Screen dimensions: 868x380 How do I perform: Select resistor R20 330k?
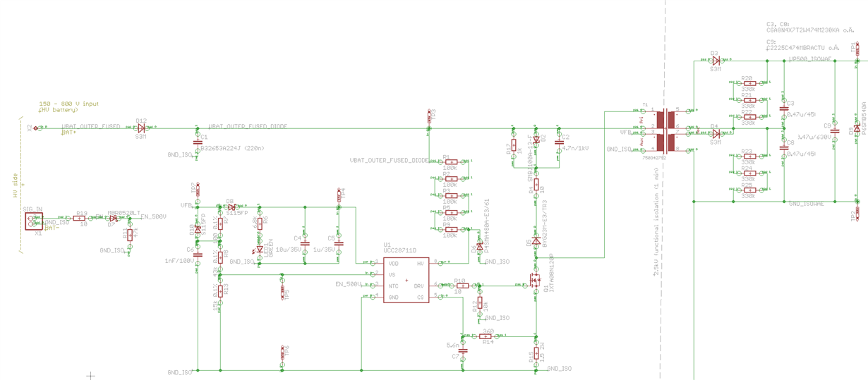coord(749,83)
